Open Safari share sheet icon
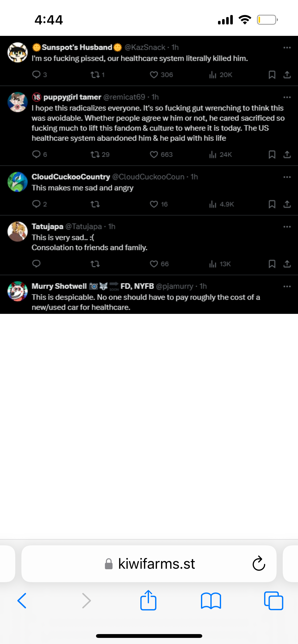Image resolution: width=298 pixels, height=644 pixels. coord(148,600)
